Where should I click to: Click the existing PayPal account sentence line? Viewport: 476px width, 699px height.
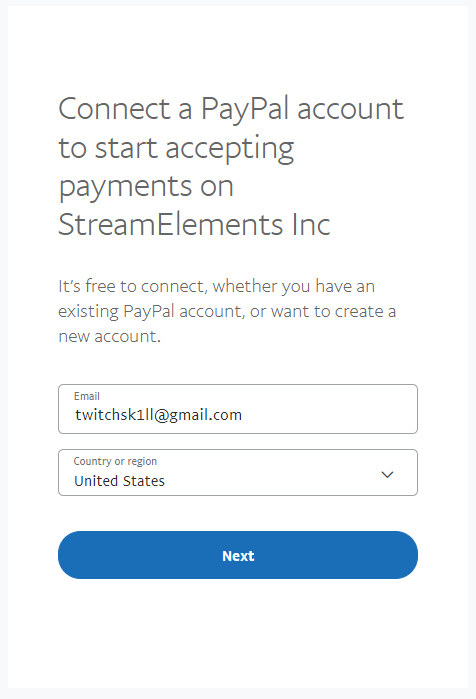pos(227,311)
